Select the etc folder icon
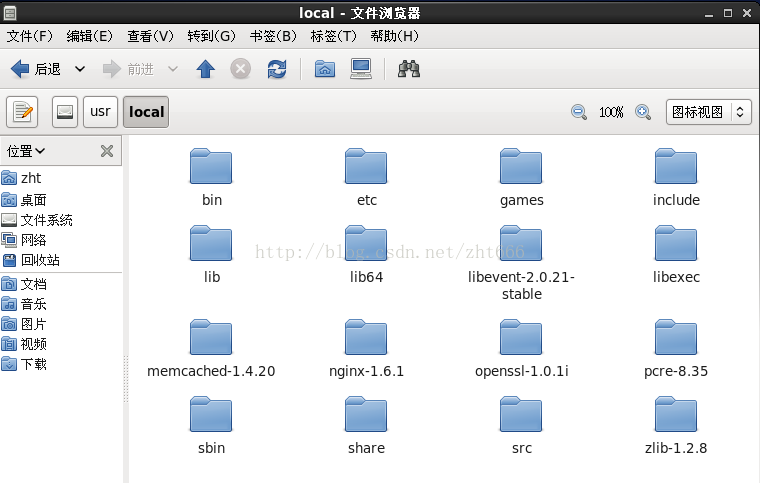The width and height of the screenshot is (760, 483). click(x=366, y=166)
